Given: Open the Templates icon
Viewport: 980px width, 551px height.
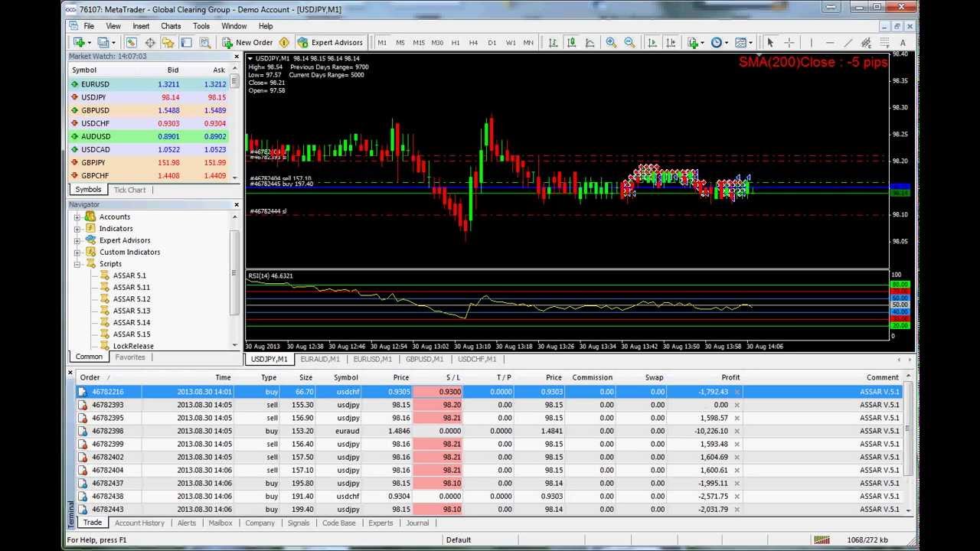Looking at the screenshot, I should [x=740, y=43].
